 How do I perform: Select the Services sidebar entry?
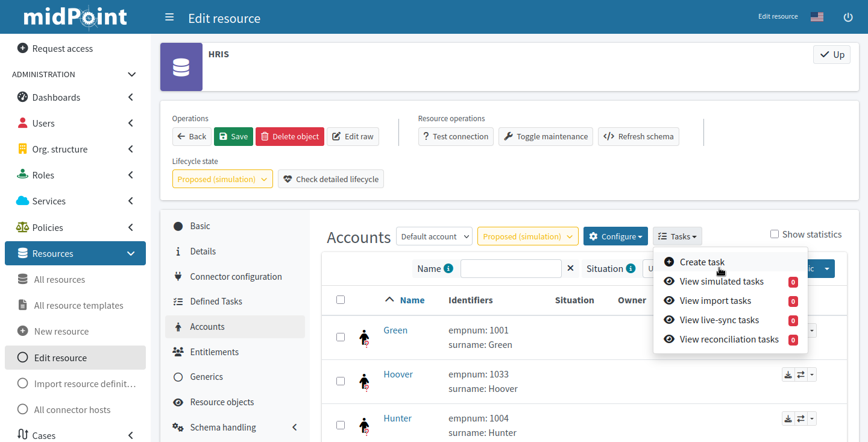[49, 201]
